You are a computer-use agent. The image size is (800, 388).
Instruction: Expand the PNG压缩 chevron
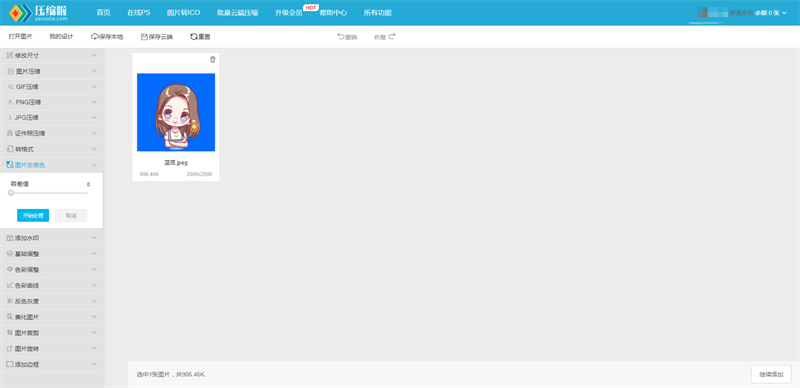[x=94, y=102]
